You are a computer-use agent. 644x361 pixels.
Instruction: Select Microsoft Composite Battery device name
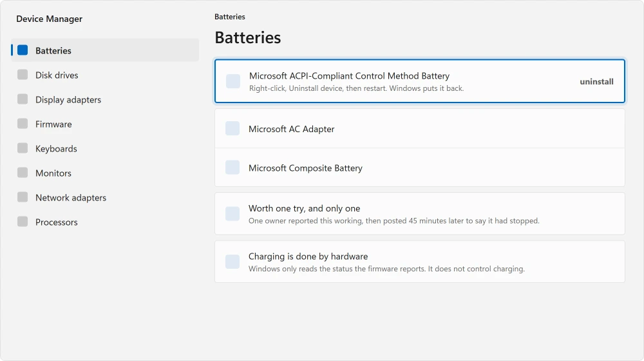[305, 168]
